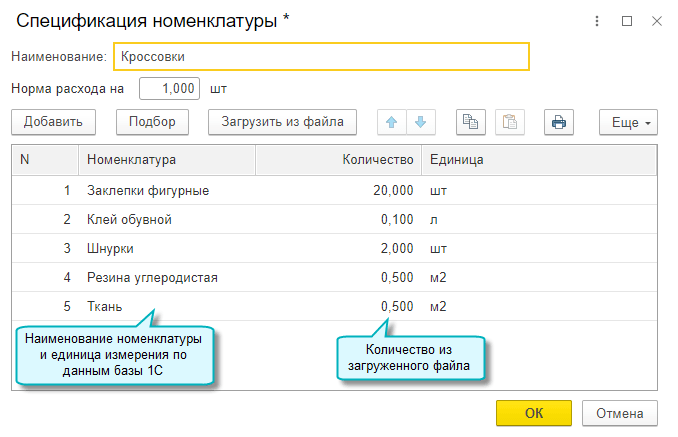Screen dimensions: 678x437
Task: Close the specification window
Action: click(656, 20)
